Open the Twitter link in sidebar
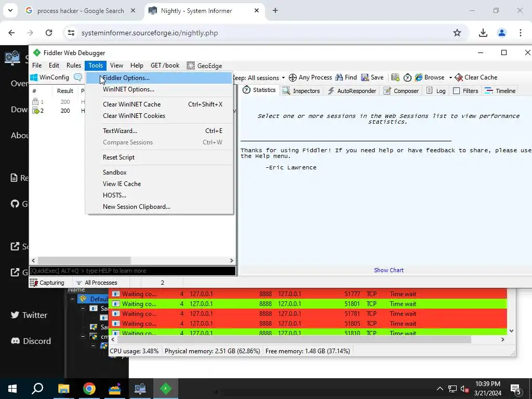532x399 pixels. pos(29,315)
